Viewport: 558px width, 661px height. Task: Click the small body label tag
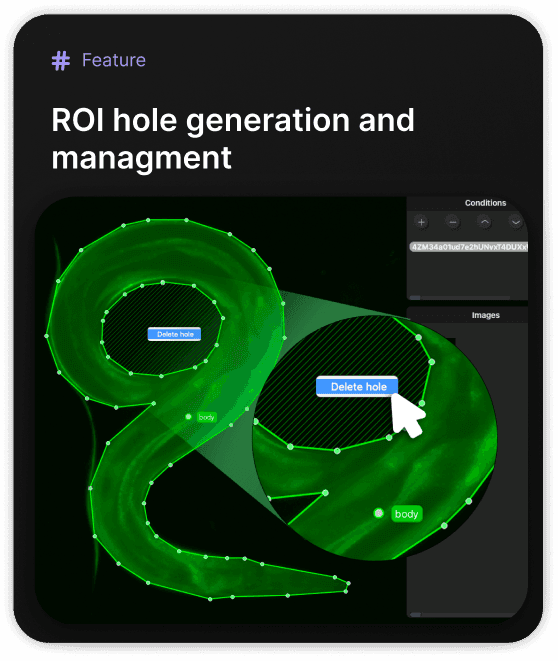tap(207, 417)
